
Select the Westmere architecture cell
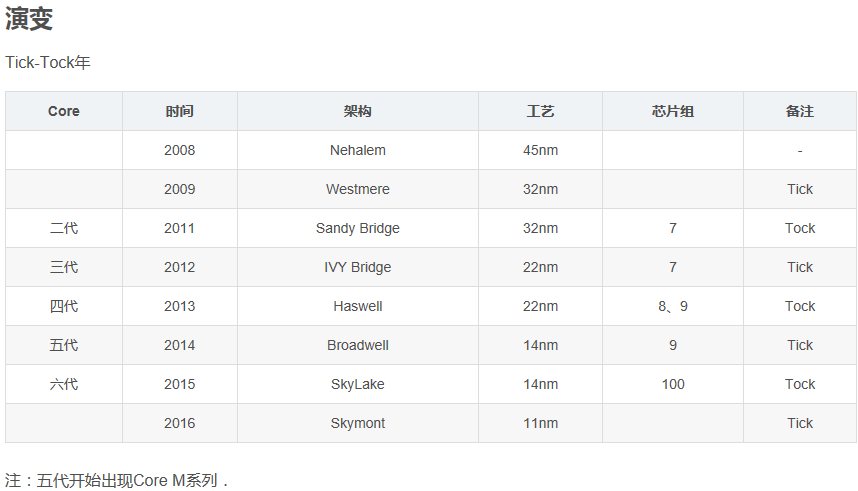click(357, 189)
